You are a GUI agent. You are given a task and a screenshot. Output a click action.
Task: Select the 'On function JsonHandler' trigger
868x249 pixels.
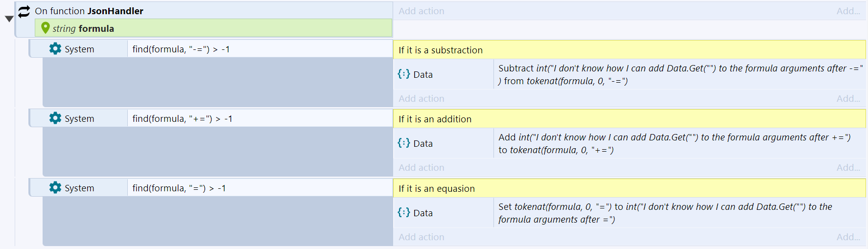click(89, 11)
